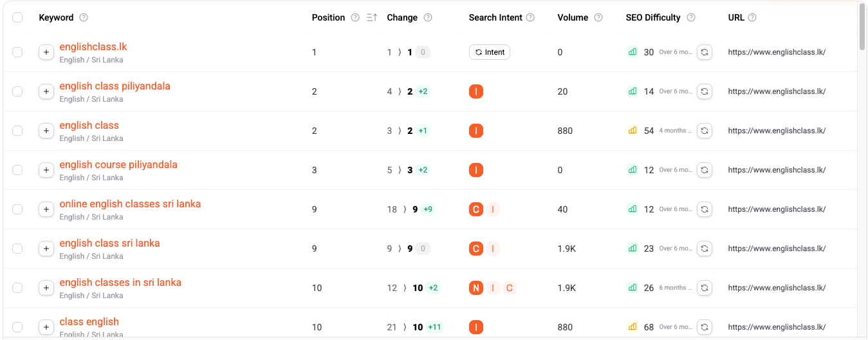The width and height of the screenshot is (868, 340).
Task: Select checkbox for online english classes sri lanka
Action: [17, 209]
